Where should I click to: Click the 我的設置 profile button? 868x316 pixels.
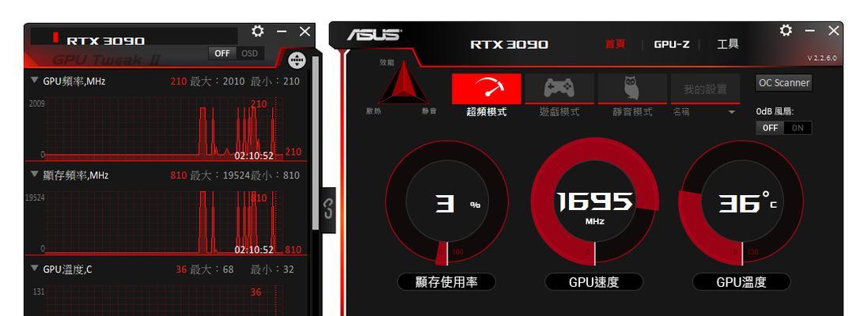pyautogui.click(x=705, y=88)
